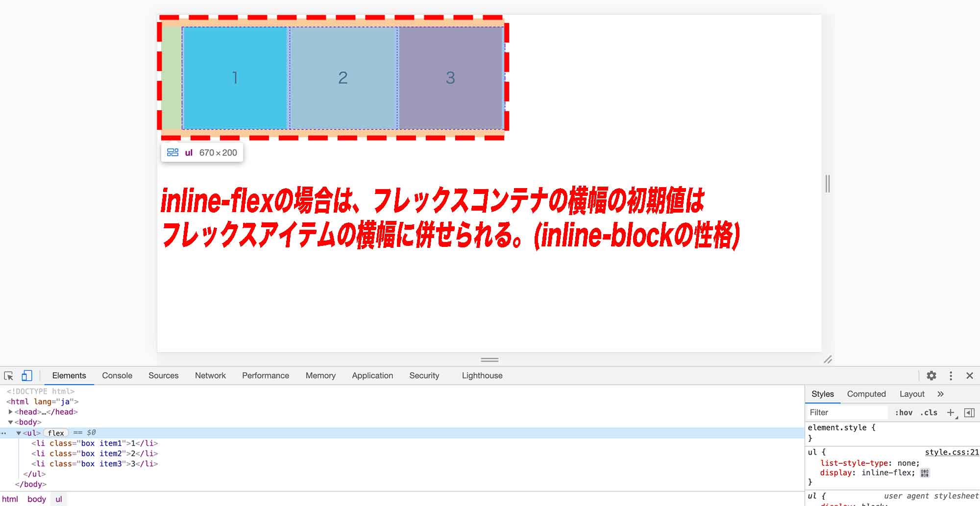Collapse the ul element node
The image size is (980, 506).
[x=19, y=433]
